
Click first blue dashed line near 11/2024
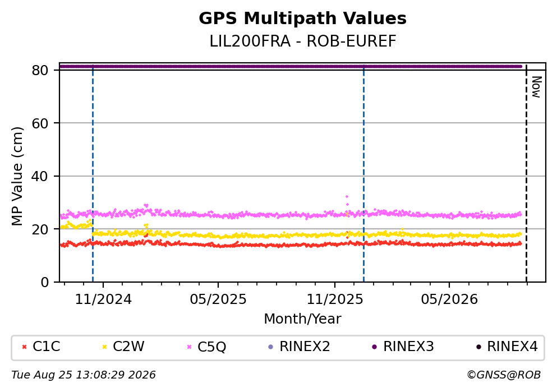click(x=93, y=174)
